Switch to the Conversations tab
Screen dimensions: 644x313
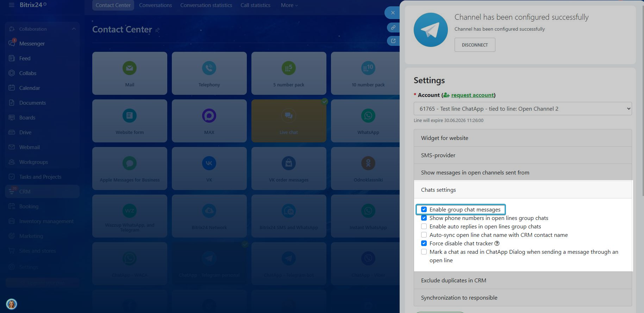(155, 5)
